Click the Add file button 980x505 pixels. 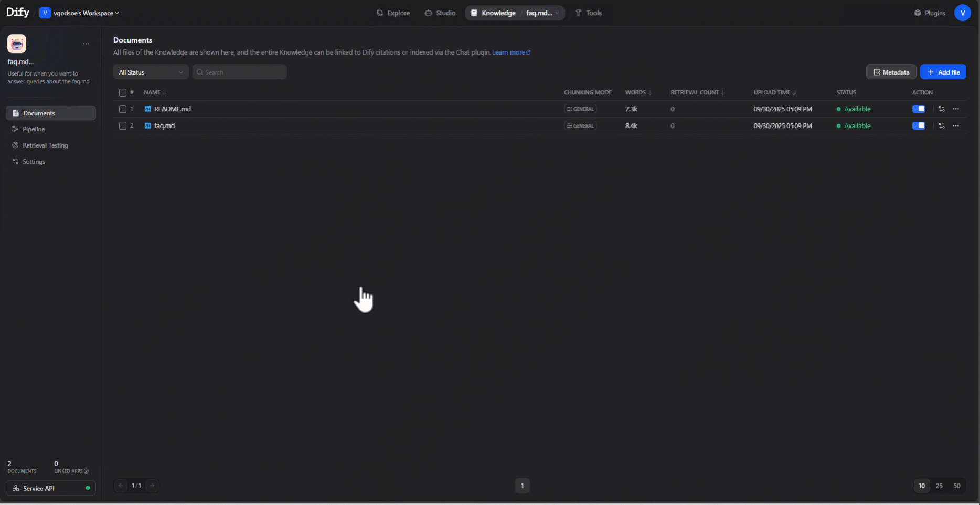pos(943,72)
